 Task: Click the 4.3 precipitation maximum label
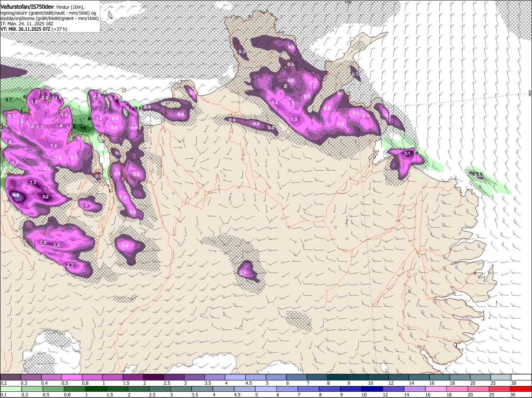16,194
